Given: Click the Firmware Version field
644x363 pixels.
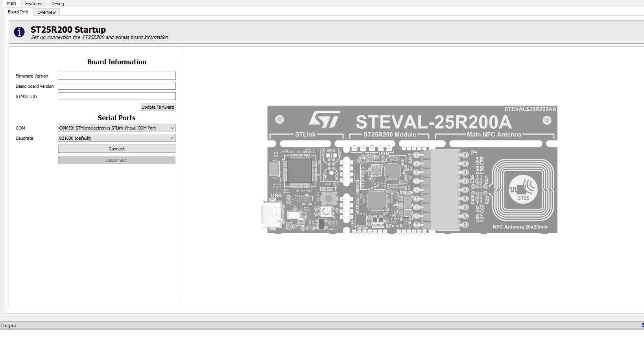Looking at the screenshot, I should coord(117,76).
